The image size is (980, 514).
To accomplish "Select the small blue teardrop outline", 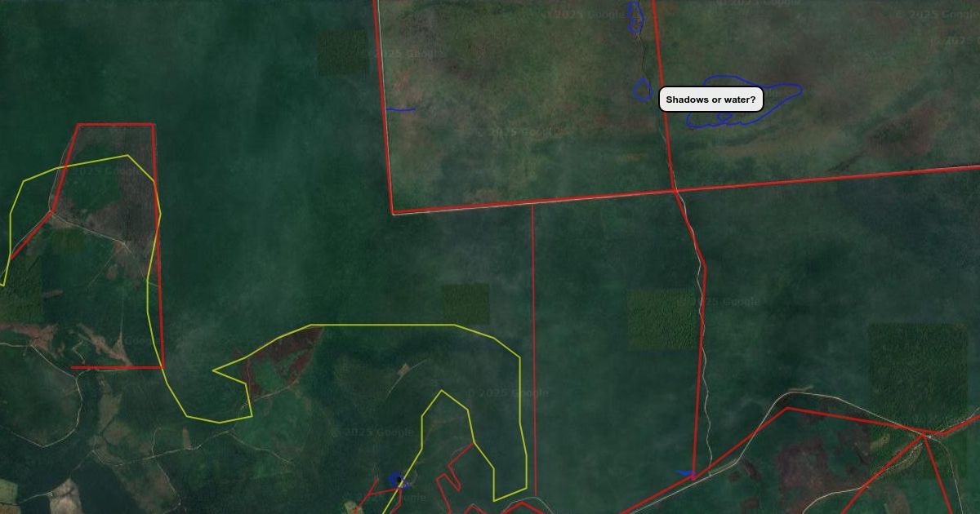I will point(643,90).
